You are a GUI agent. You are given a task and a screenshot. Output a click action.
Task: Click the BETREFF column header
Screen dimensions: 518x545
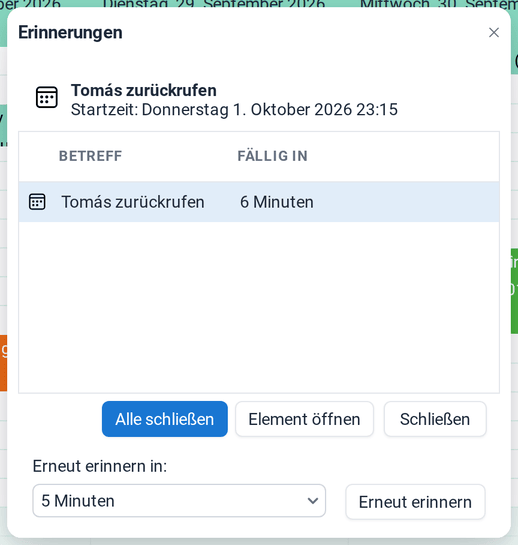click(90, 156)
